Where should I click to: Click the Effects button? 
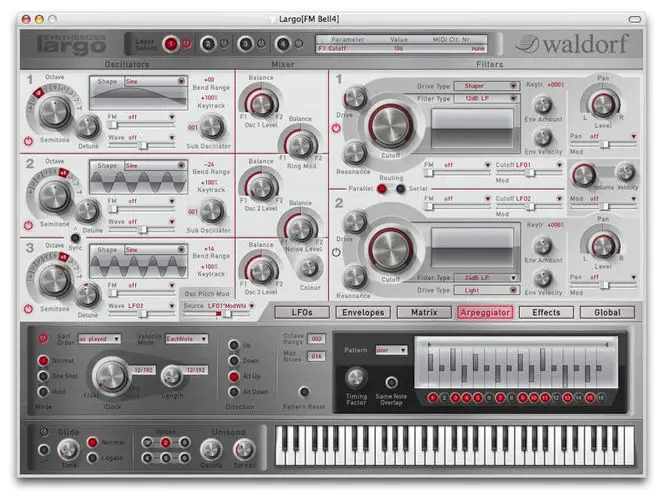coord(546,312)
